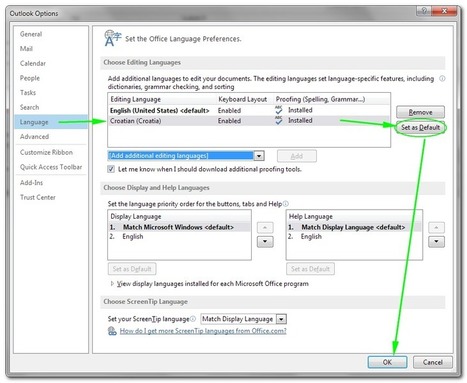Click Set as Default under Display Language
Viewport: 467px width, 383px height.
point(132,269)
